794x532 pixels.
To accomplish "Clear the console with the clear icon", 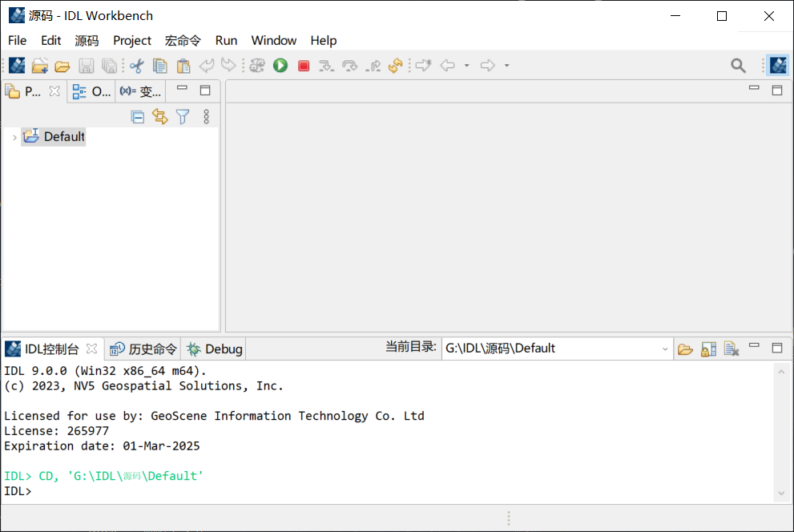I will point(732,349).
